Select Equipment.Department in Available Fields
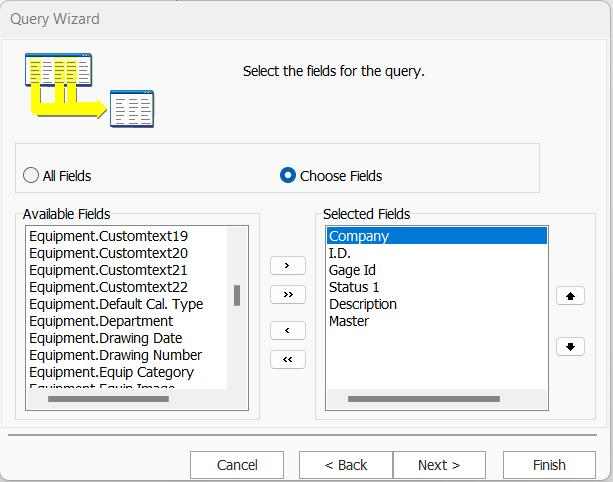The width and height of the screenshot is (613, 482). point(101,321)
